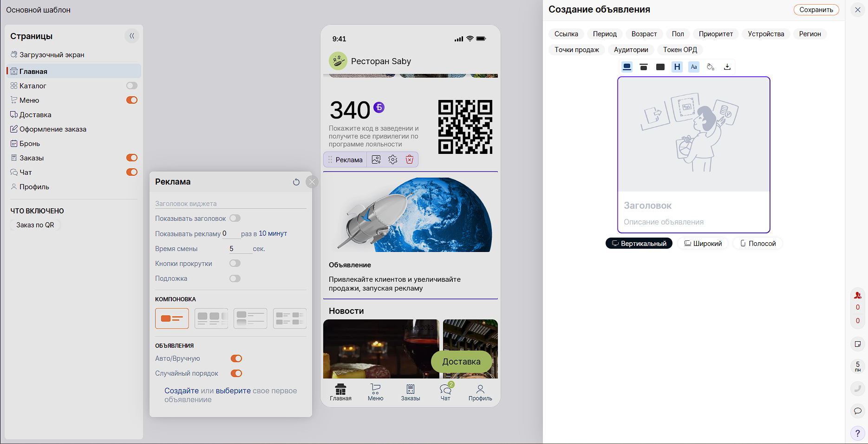
Task: Close the Создание объявления panel
Action: (x=857, y=10)
